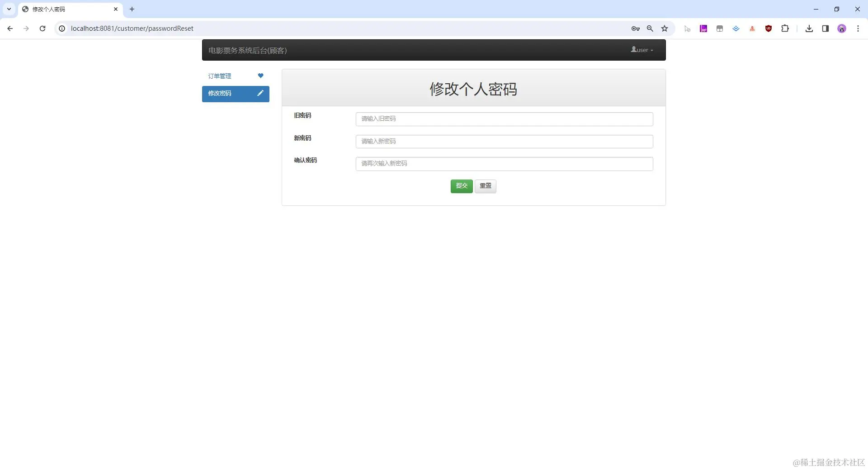Open 订单管理 in the sidebar
Screen dimensions: 868x470
coord(236,76)
